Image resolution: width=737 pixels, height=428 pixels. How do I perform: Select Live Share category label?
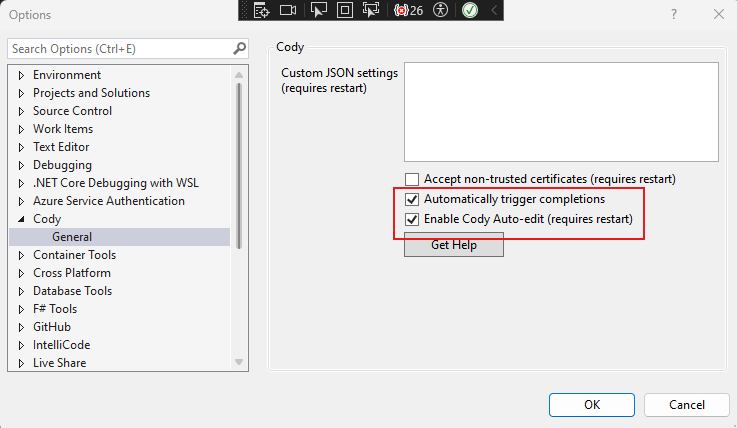pyautogui.click(x=59, y=363)
